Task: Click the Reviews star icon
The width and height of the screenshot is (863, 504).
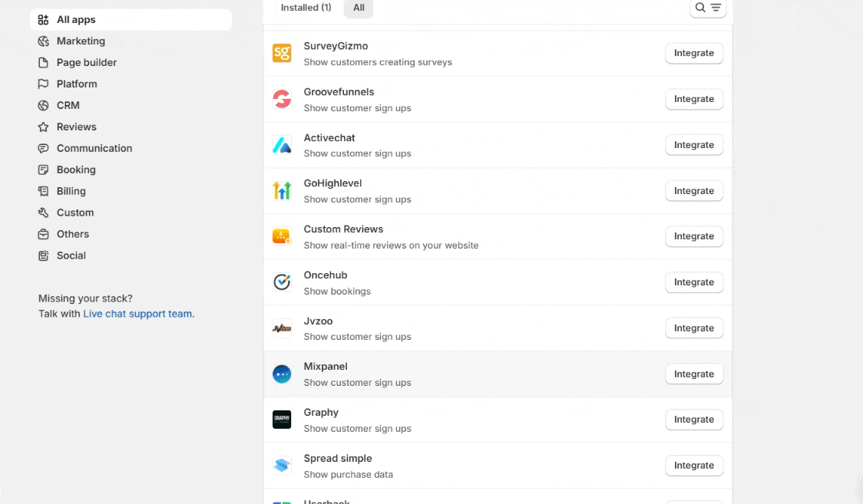Action: point(43,127)
